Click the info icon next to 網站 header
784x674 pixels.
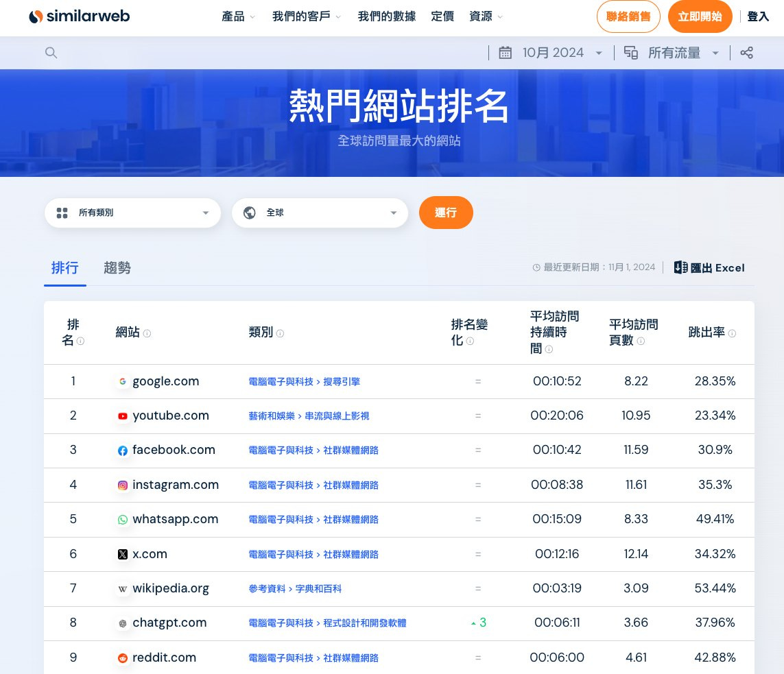147,333
